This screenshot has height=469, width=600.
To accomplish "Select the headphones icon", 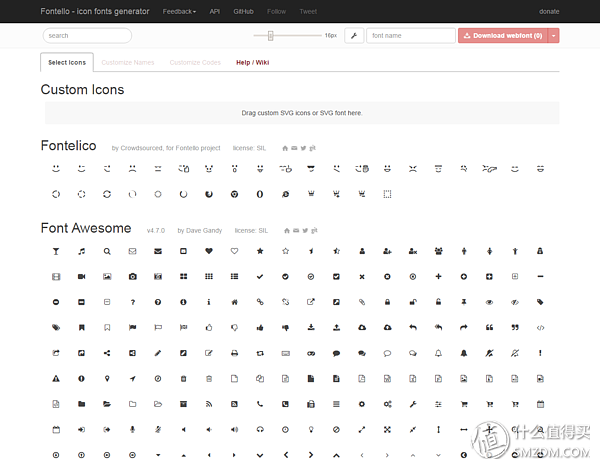I will pyautogui.click(x=260, y=430).
